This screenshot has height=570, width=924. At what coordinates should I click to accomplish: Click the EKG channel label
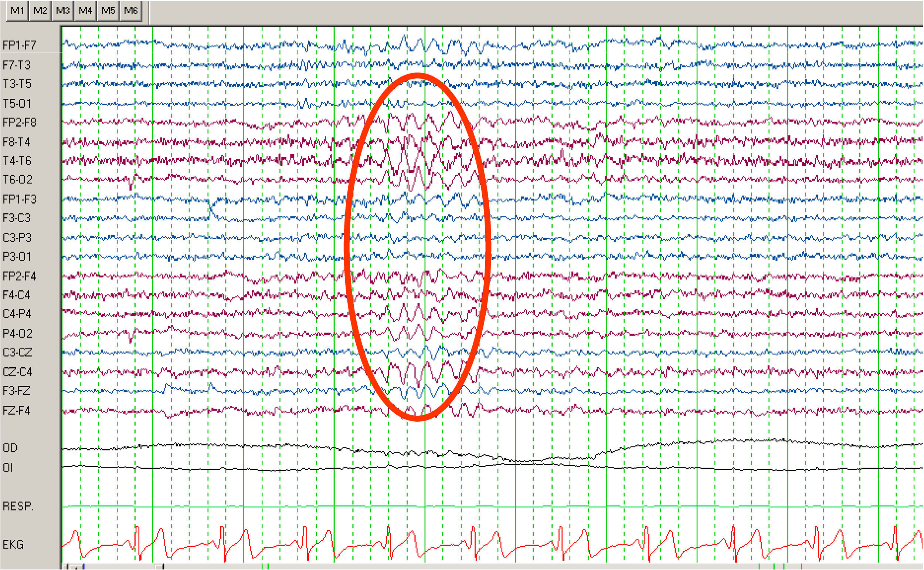[13, 545]
